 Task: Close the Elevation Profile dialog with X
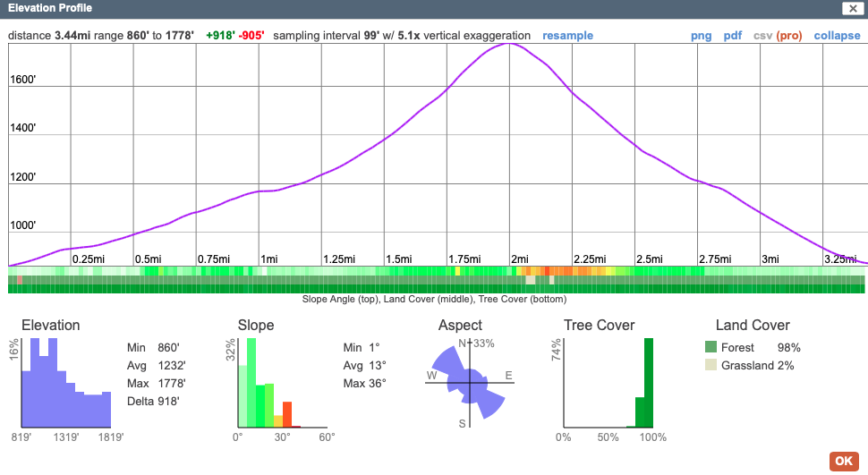(851, 8)
